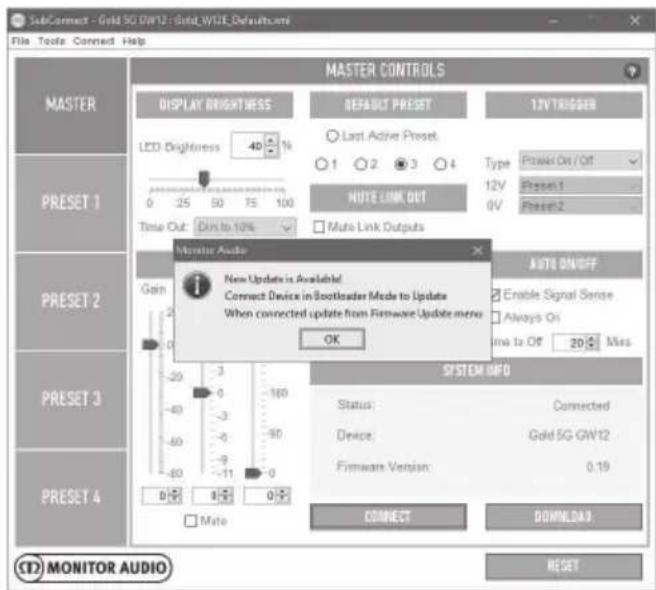Select default preset 2 radio button
Screen dimensions: 656x590
360,164
